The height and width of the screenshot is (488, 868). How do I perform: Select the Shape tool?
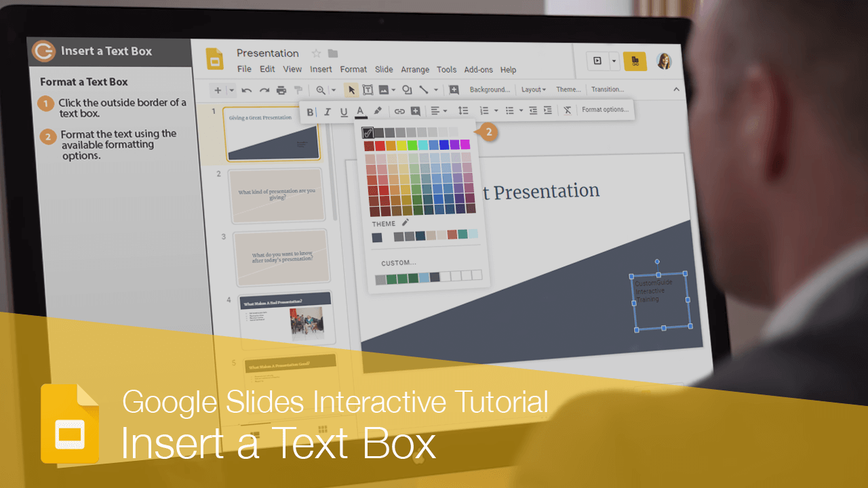point(407,89)
